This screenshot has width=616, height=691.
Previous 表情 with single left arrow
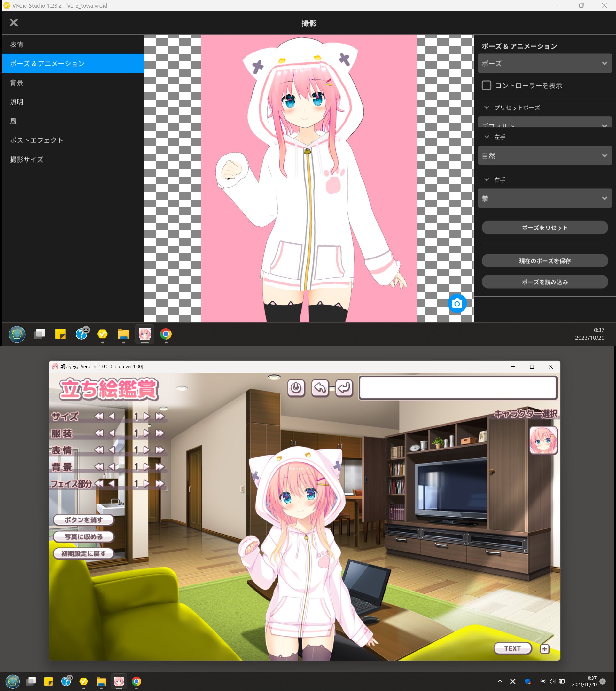tap(112, 450)
